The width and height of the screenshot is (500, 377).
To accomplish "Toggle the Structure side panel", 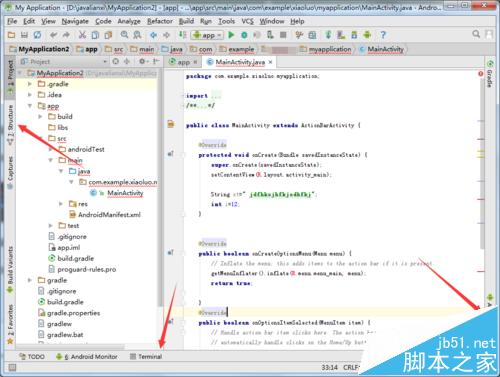I will click(11, 125).
